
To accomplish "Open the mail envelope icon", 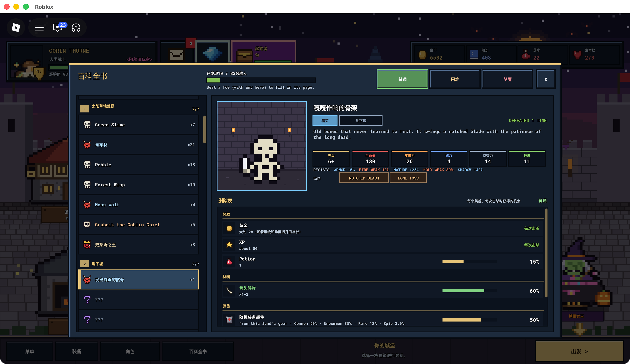I will point(177,55).
